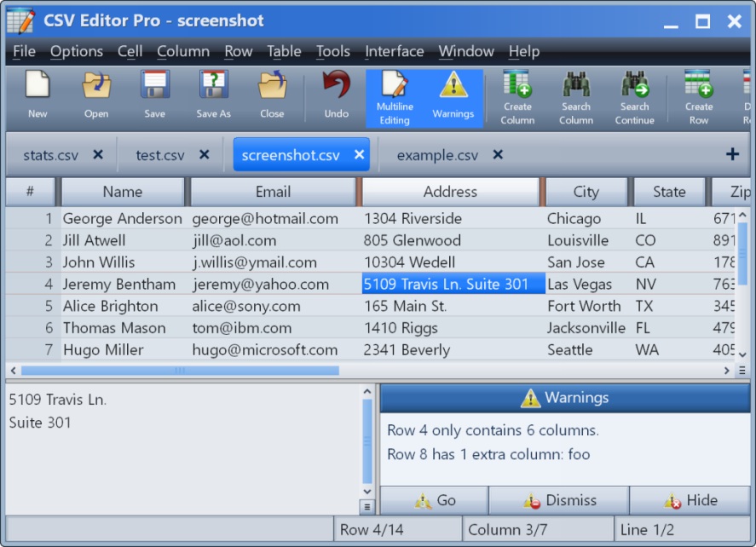Select the cell containing hugo@microsoft.com

(265, 349)
